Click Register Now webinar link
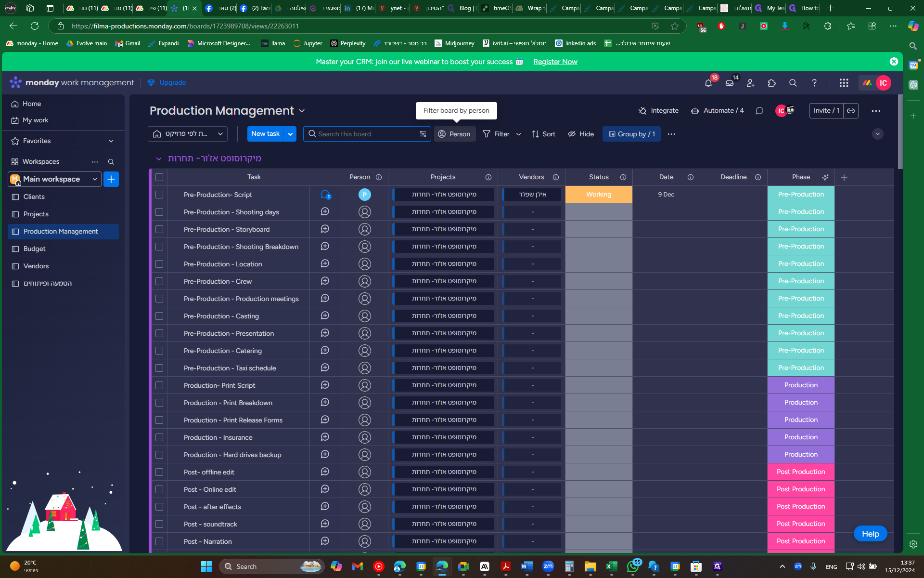Viewport: 924px width, 578px height. (x=555, y=62)
